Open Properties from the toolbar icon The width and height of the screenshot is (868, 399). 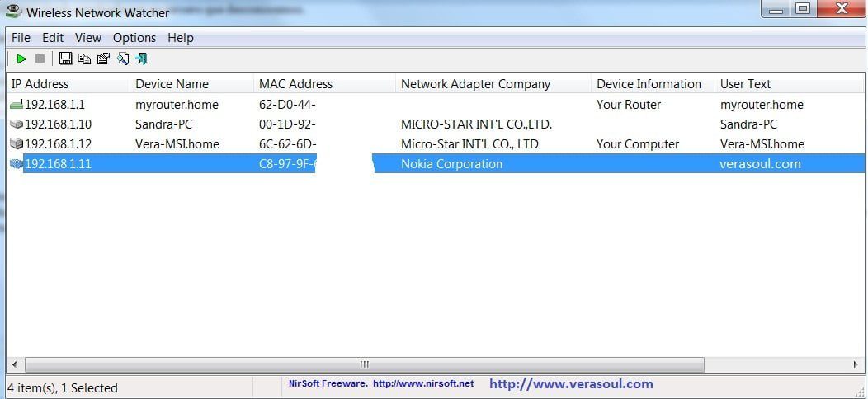[103, 59]
